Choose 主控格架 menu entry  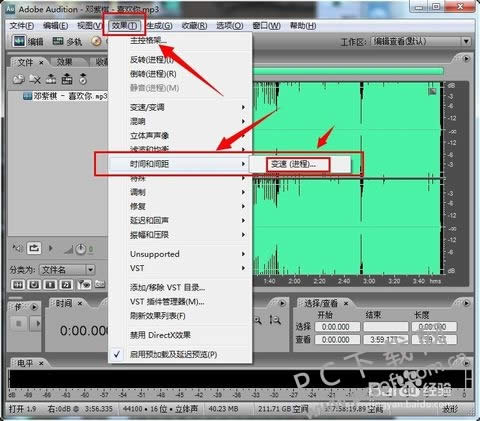coord(180,41)
